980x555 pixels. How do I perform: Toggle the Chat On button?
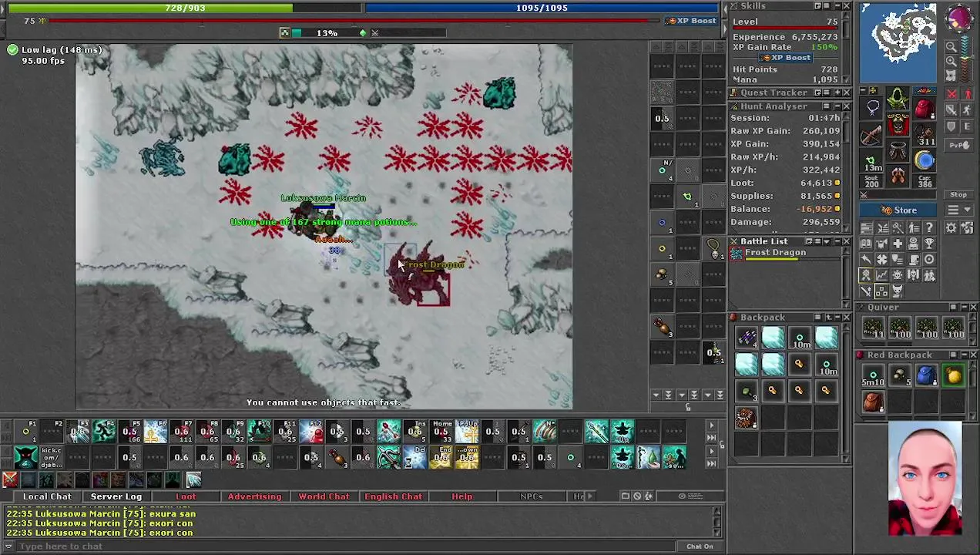click(x=700, y=547)
